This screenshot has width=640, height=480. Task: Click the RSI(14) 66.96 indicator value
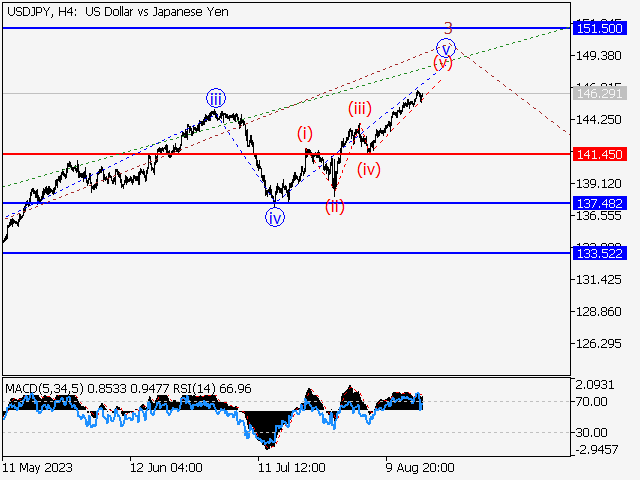pos(212,389)
